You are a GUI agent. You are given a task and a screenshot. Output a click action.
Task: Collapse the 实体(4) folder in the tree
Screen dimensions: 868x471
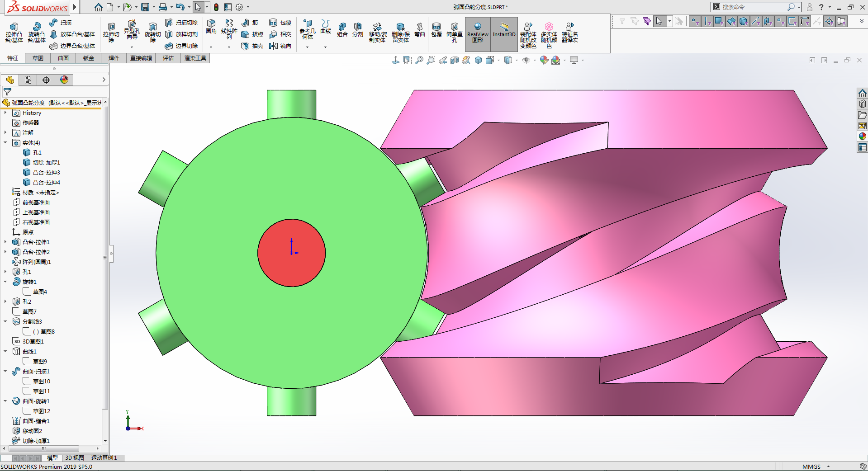click(x=5, y=143)
